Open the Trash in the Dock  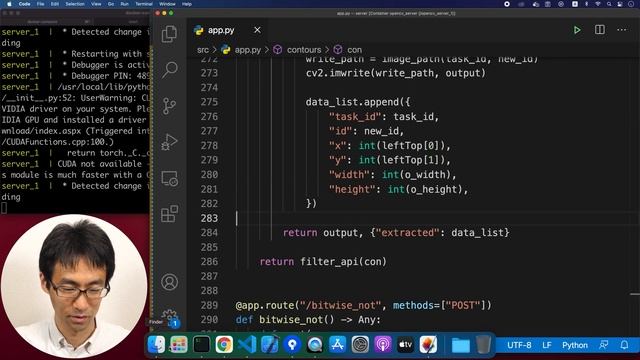coord(483,344)
